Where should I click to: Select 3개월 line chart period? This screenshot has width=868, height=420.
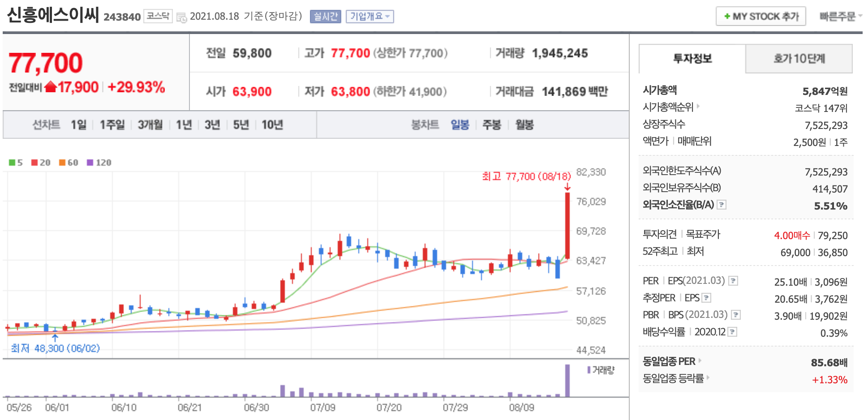150,124
